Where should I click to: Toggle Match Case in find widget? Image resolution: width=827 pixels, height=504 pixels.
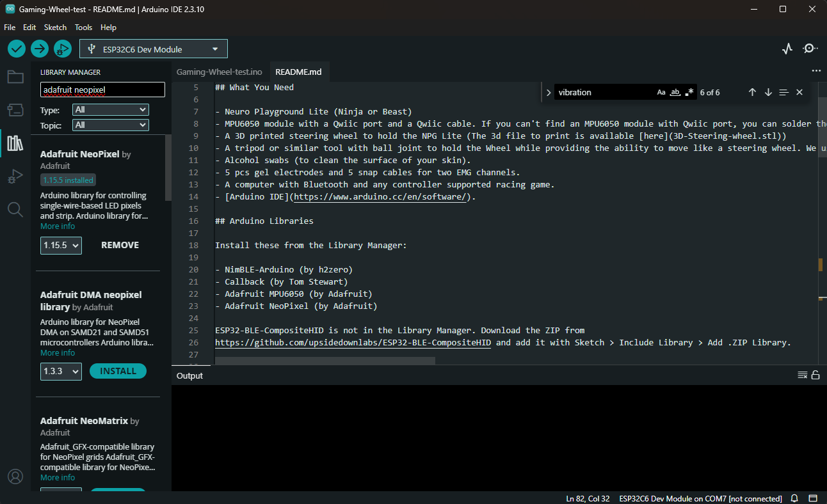tap(661, 92)
